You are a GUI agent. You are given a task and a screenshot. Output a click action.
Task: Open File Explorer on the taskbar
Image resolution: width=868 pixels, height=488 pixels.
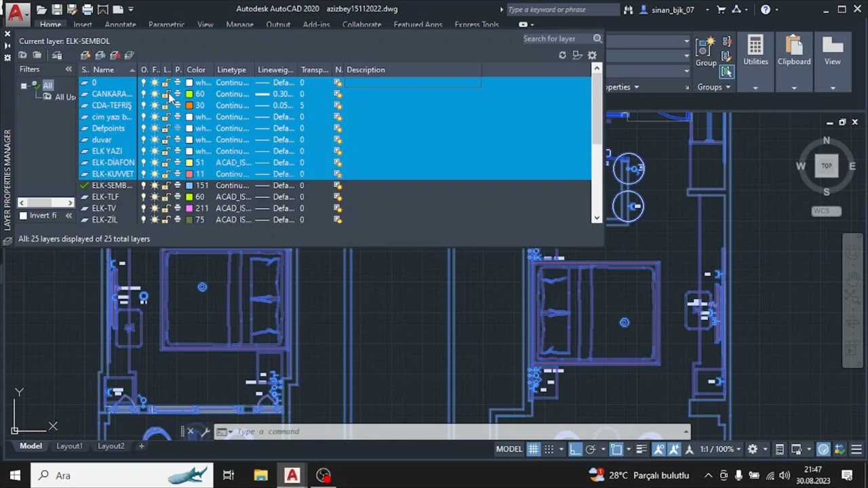pos(261,475)
